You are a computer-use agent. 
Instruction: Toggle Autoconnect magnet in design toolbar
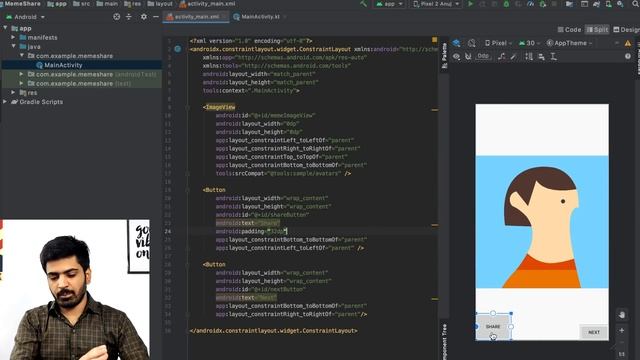click(468, 56)
